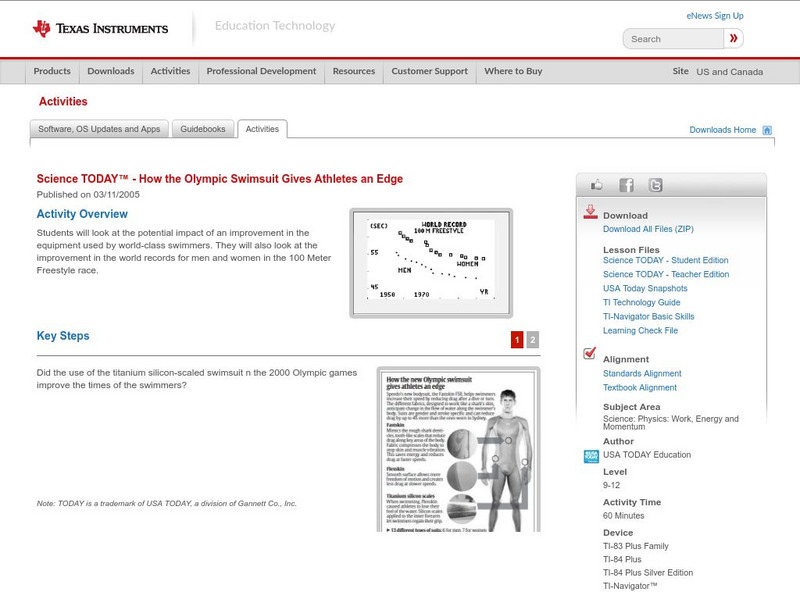Open the Standards Alignment link

(x=642, y=374)
